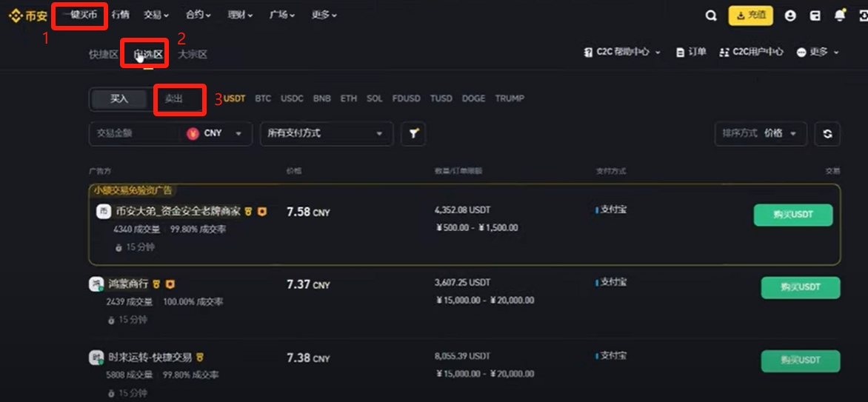Image resolution: width=868 pixels, height=402 pixels.
Task: Click the yellow verified badge beside 鸿蒙商行
Action: pyautogui.click(x=157, y=284)
